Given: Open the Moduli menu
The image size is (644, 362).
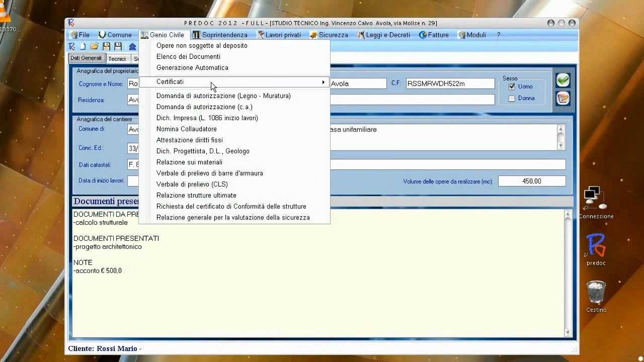Looking at the screenshot, I should (x=472, y=35).
